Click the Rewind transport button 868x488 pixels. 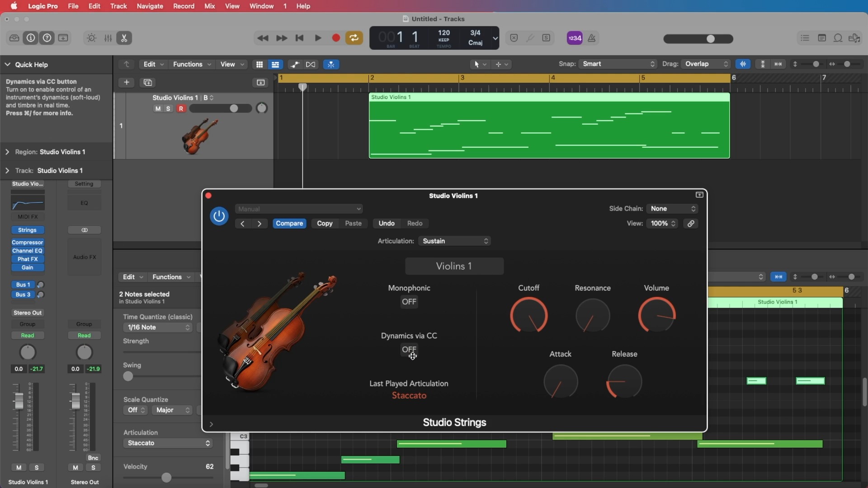263,38
